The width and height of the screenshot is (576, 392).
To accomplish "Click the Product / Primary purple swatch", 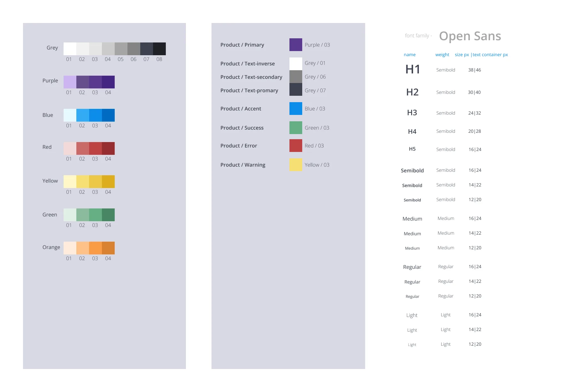I will (x=296, y=45).
